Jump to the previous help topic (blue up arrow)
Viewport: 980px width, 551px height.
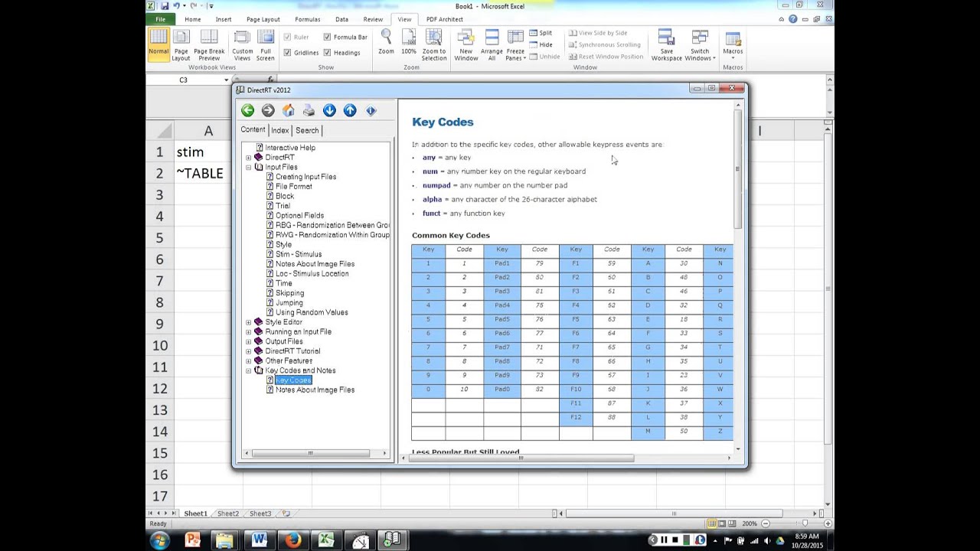[350, 110]
